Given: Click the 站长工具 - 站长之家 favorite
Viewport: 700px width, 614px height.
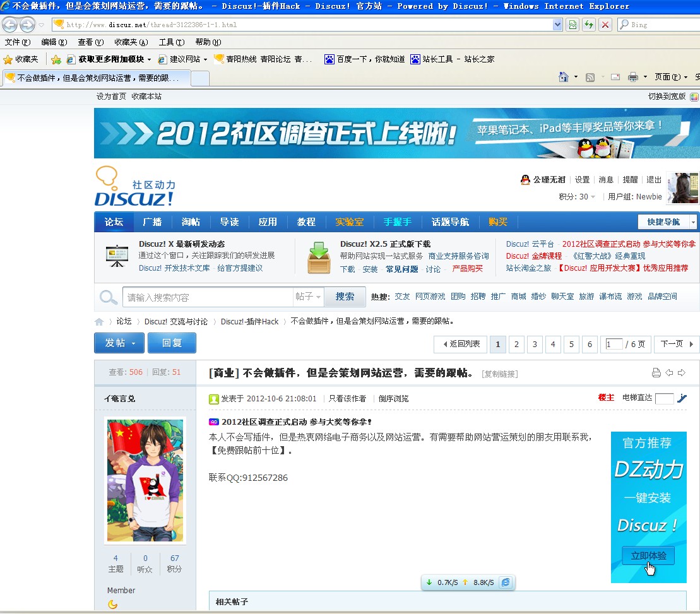Looking at the screenshot, I should [452, 59].
